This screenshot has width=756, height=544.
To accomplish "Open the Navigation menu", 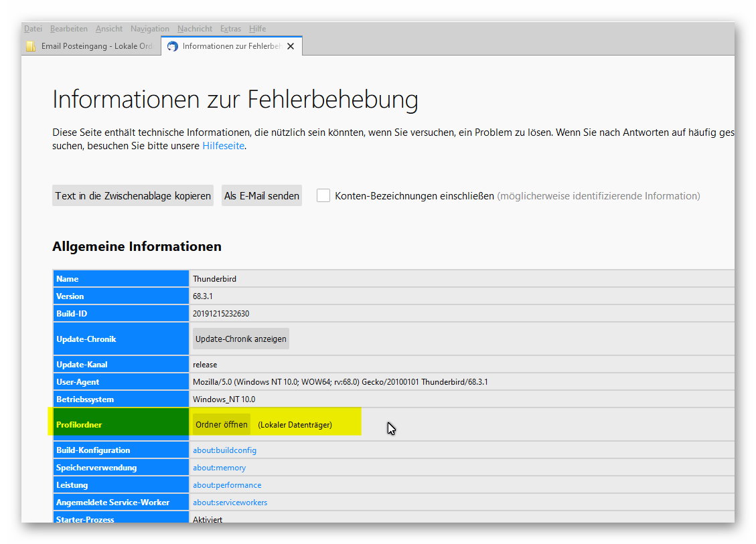I will 150,29.
